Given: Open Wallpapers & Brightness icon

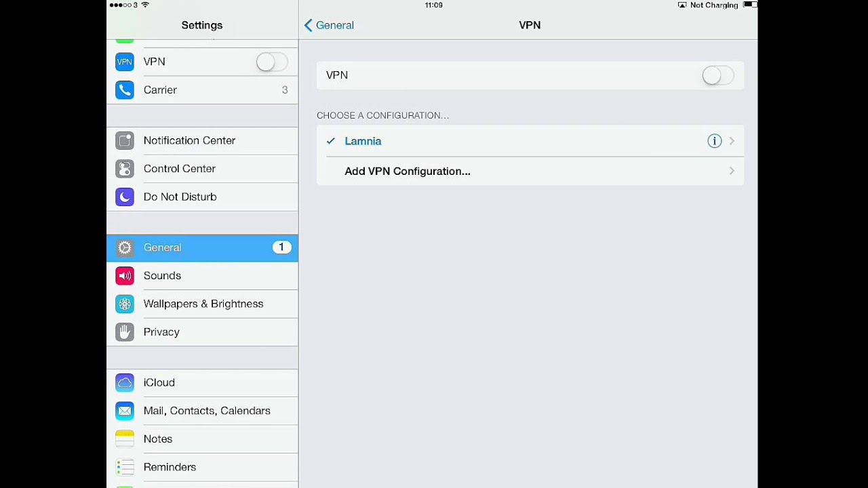Looking at the screenshot, I should pyautogui.click(x=125, y=304).
